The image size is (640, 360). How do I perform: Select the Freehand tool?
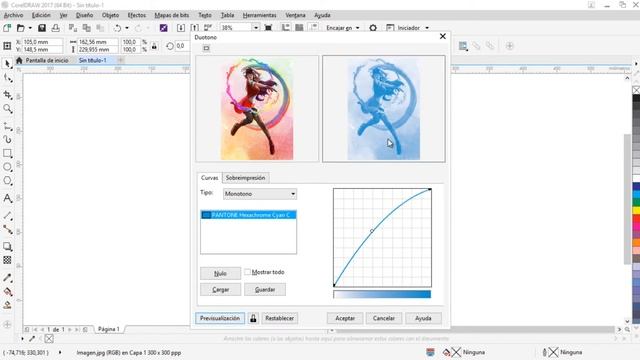coord(7,127)
